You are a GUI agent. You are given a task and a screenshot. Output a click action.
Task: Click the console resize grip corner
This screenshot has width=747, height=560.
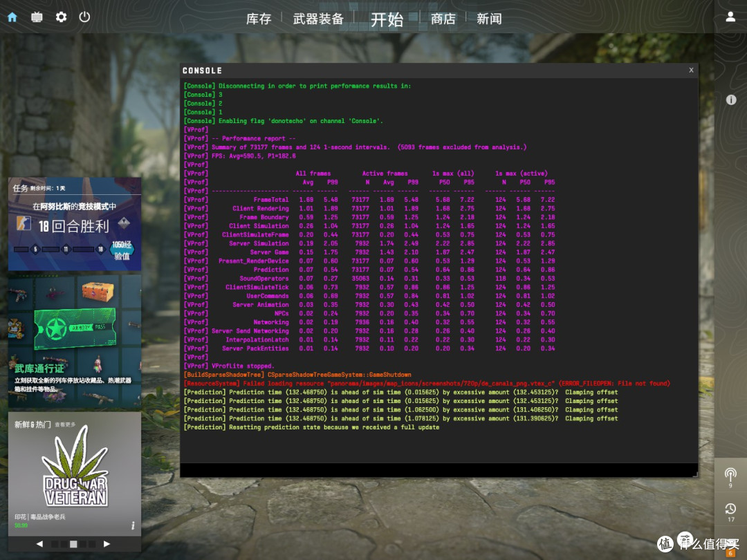(695, 474)
